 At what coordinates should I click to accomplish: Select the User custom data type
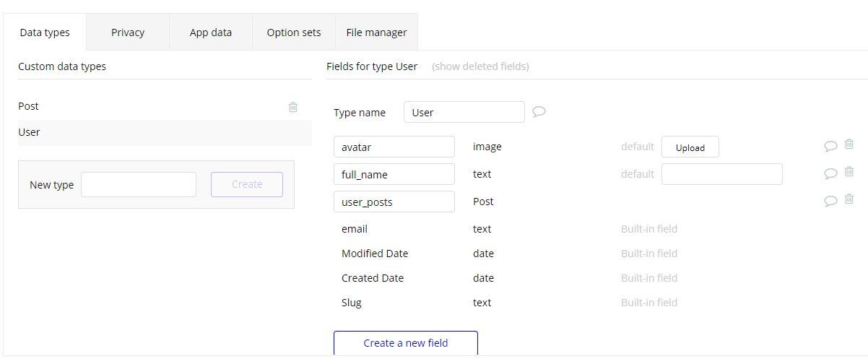[x=30, y=132]
